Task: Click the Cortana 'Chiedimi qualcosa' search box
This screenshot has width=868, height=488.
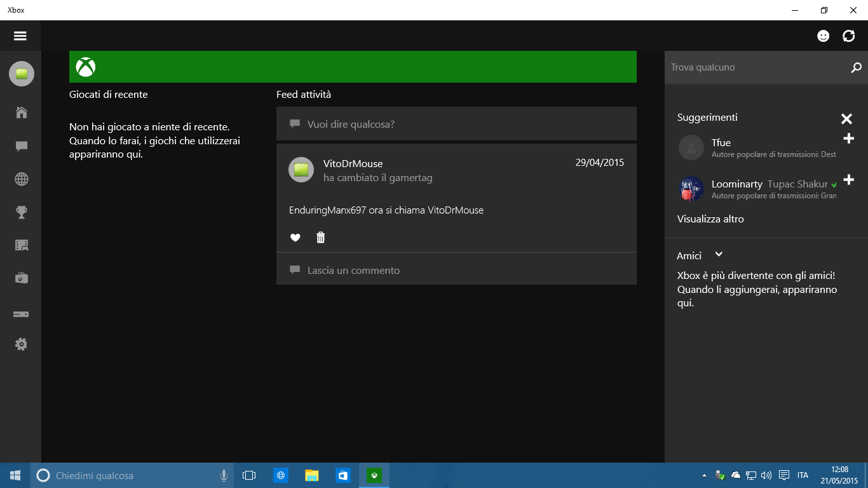Action: (x=132, y=475)
